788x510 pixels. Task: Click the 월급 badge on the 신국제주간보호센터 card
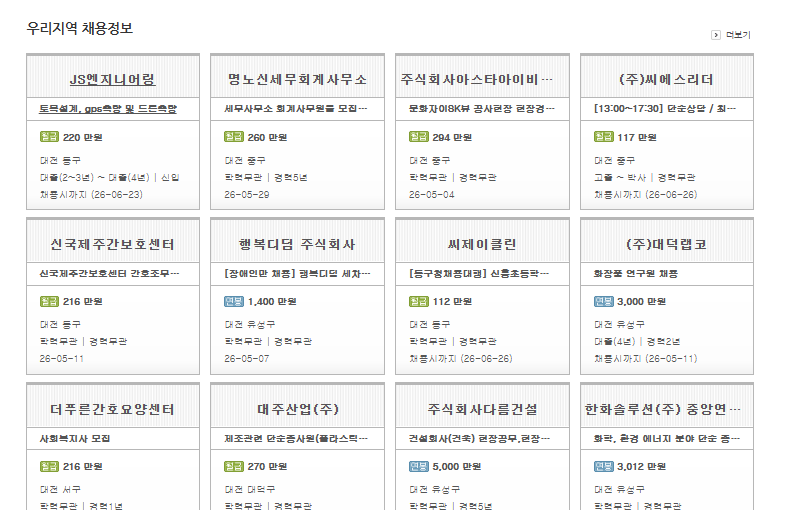point(49,301)
